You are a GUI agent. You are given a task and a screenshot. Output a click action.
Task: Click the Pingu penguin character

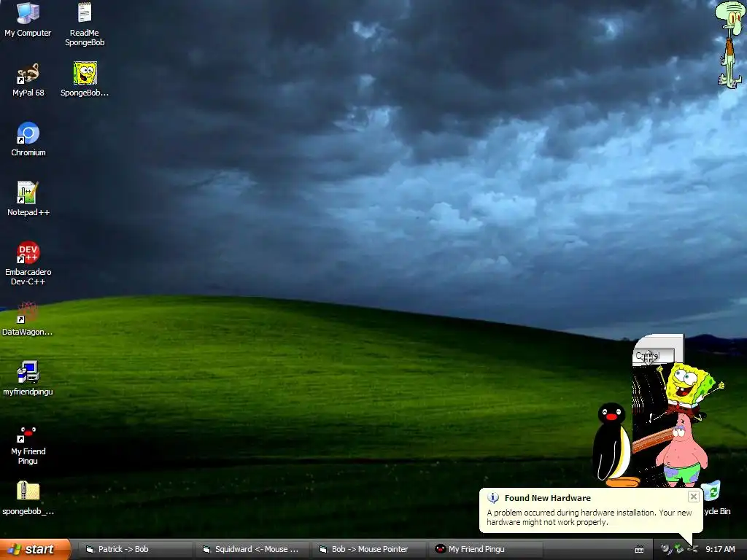(x=612, y=444)
